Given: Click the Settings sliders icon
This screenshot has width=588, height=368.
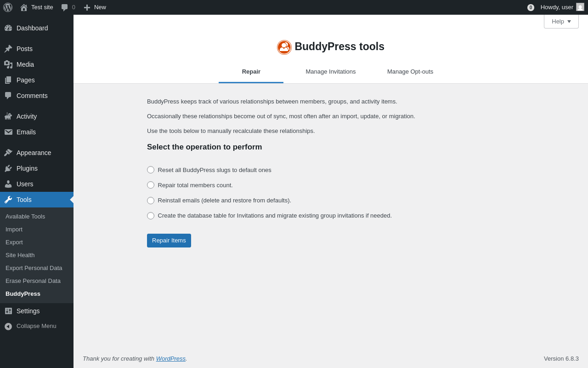Looking at the screenshot, I should (x=8, y=311).
